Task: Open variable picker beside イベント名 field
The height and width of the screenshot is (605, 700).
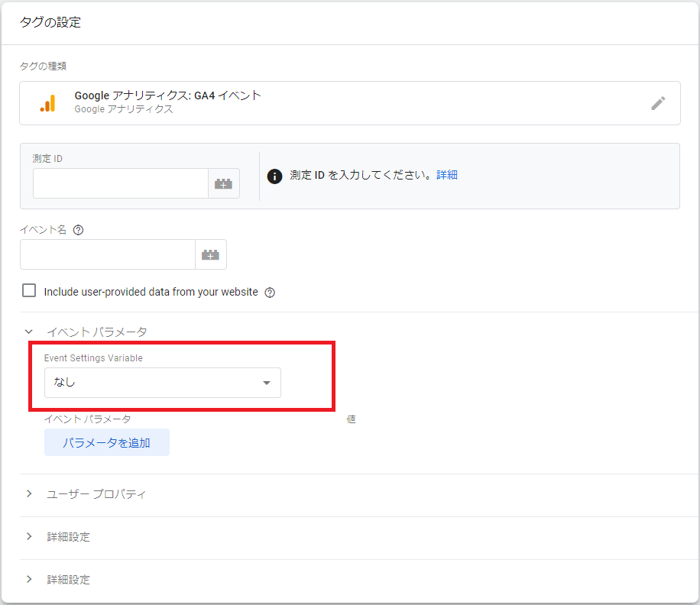Action: [x=210, y=254]
